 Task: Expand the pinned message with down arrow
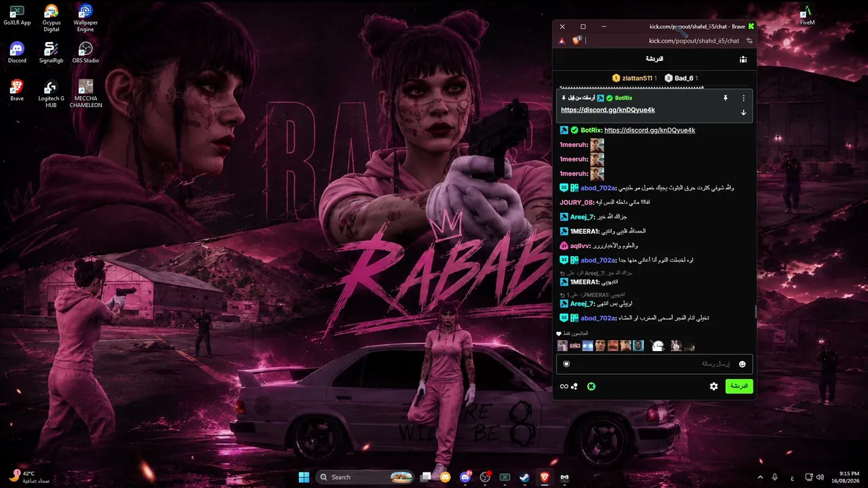pos(743,113)
